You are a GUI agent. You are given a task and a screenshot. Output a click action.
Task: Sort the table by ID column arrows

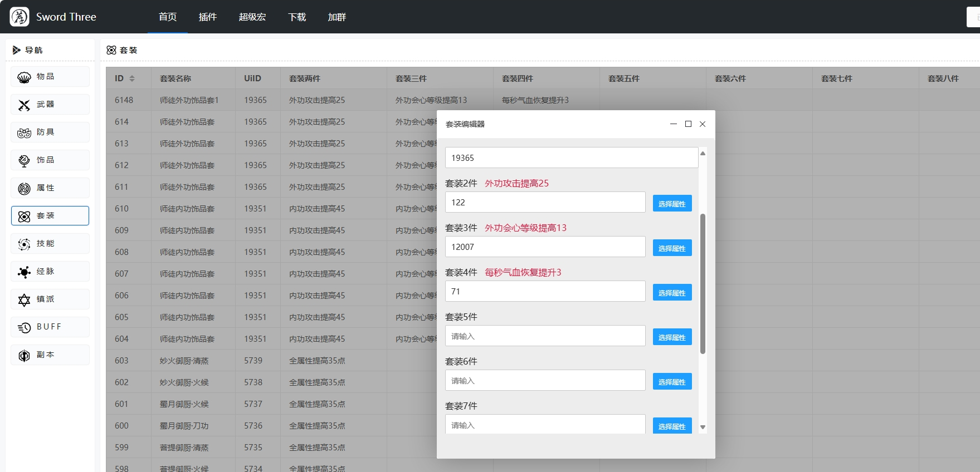pos(132,78)
